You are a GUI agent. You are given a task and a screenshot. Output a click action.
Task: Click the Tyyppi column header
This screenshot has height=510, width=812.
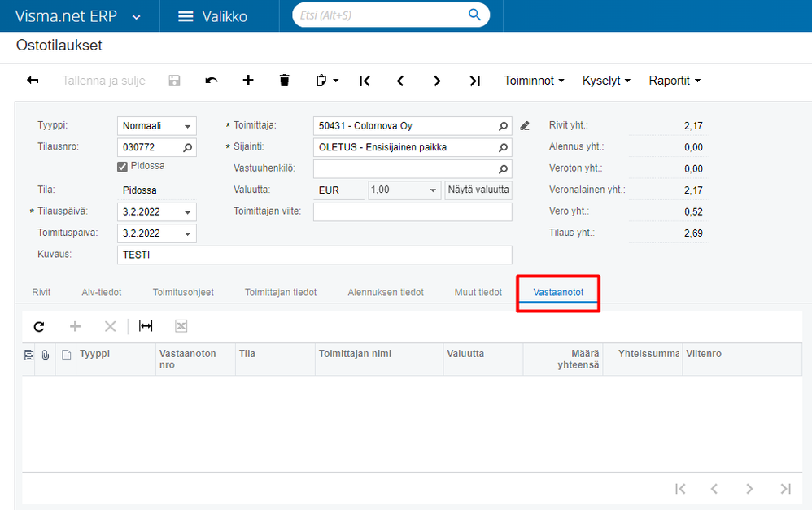tap(116, 359)
